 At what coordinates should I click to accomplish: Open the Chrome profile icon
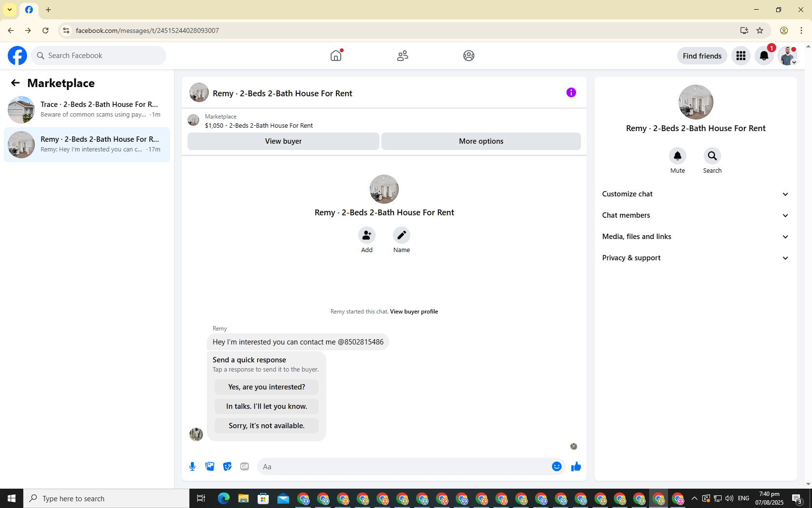click(x=784, y=30)
